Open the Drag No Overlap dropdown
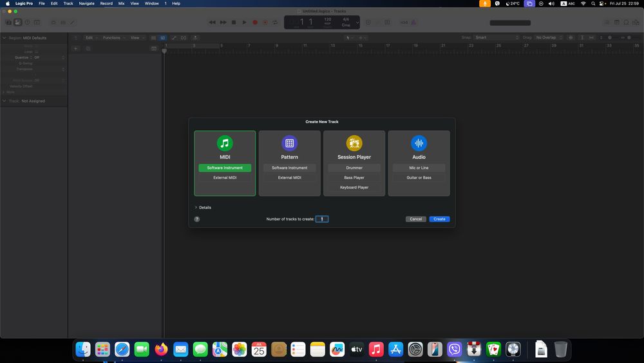The width and height of the screenshot is (644, 363). click(x=549, y=37)
